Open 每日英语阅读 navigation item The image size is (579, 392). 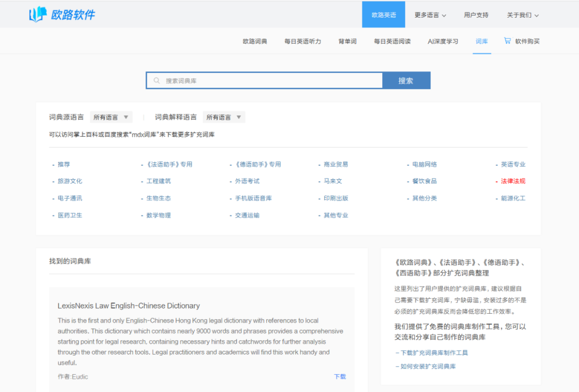point(392,41)
